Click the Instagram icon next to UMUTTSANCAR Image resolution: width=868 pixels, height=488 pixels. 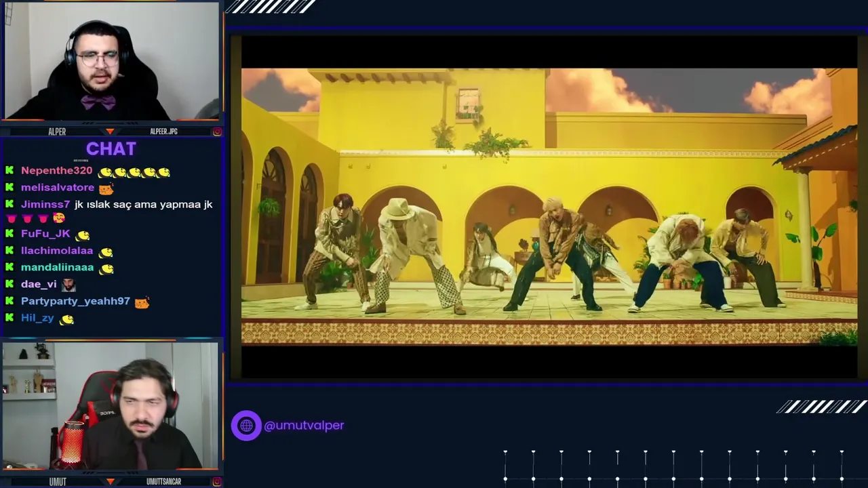tap(217, 482)
